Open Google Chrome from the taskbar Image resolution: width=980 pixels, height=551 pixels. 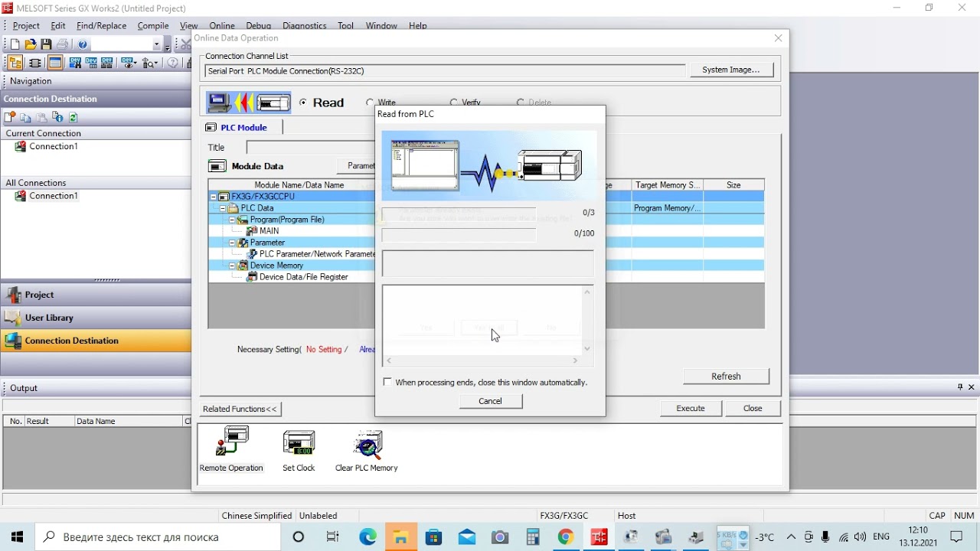click(565, 537)
